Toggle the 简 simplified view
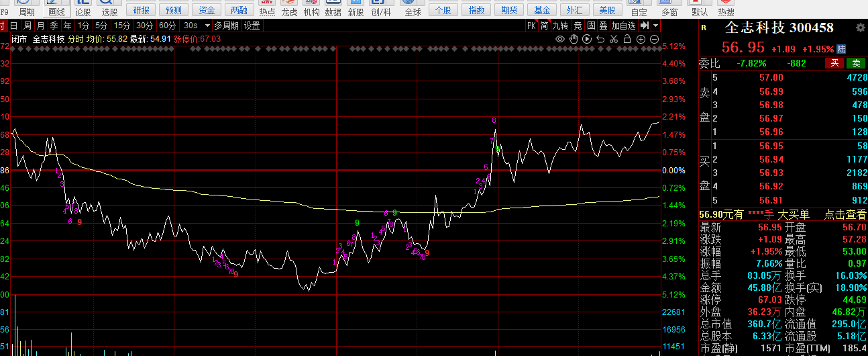Image resolution: width=868 pixels, height=356 pixels. click(x=545, y=26)
